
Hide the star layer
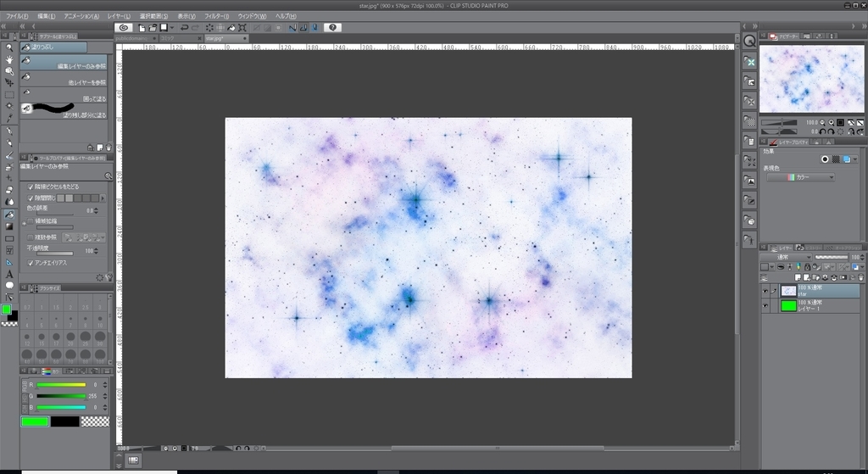click(765, 291)
